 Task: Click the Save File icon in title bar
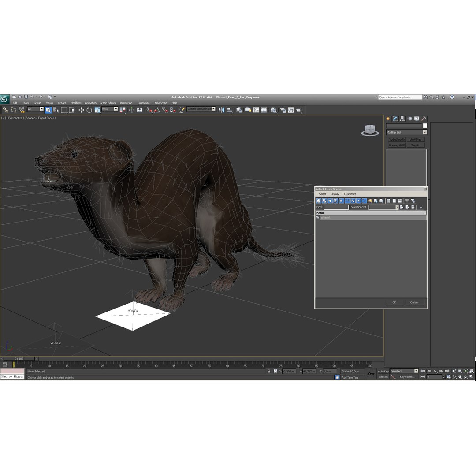26,97
